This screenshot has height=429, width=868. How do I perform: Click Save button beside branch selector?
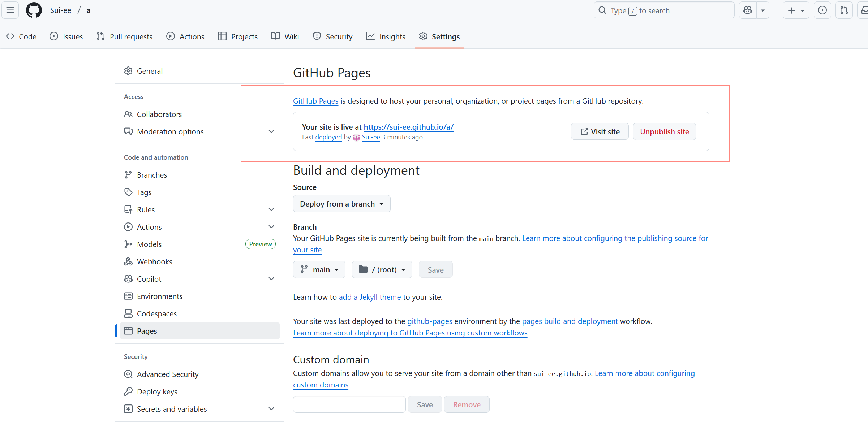pos(435,269)
